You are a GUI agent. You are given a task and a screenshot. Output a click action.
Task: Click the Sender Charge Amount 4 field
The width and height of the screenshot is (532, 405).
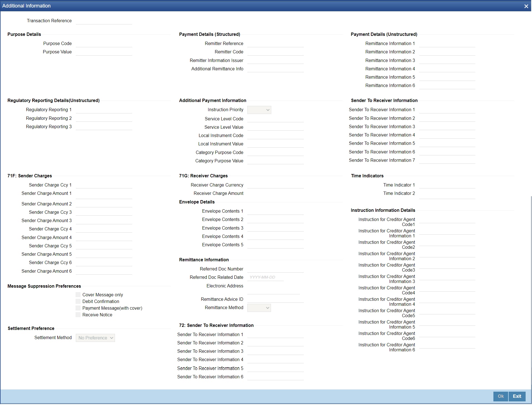coord(104,237)
